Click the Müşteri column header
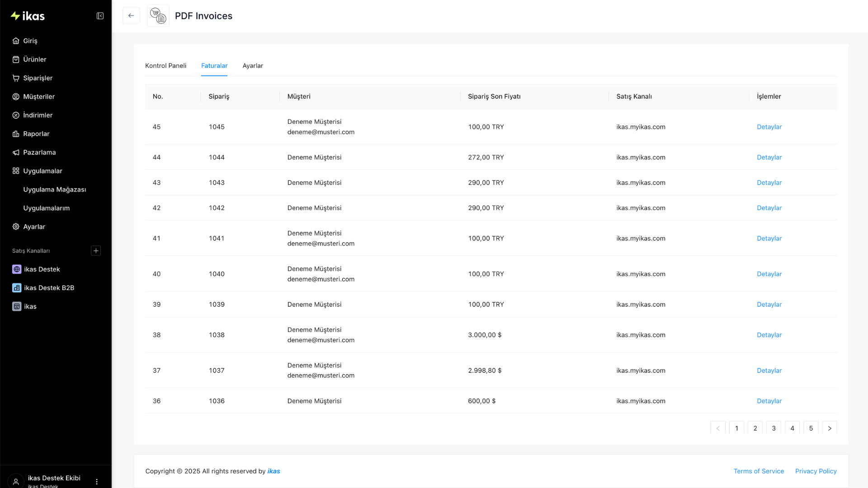 (x=299, y=96)
